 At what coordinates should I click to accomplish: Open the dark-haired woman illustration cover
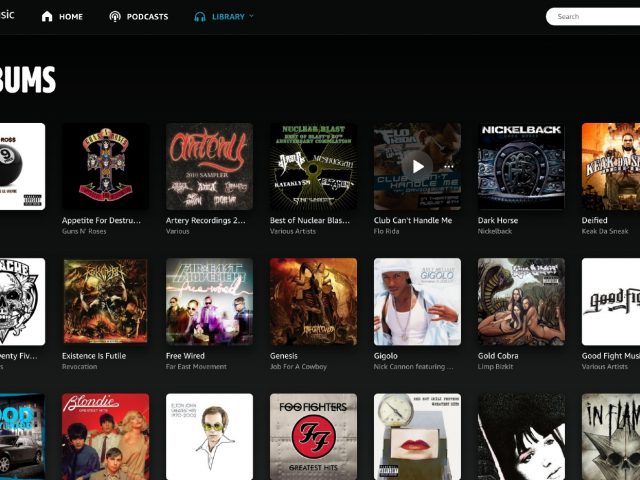tap(521, 437)
